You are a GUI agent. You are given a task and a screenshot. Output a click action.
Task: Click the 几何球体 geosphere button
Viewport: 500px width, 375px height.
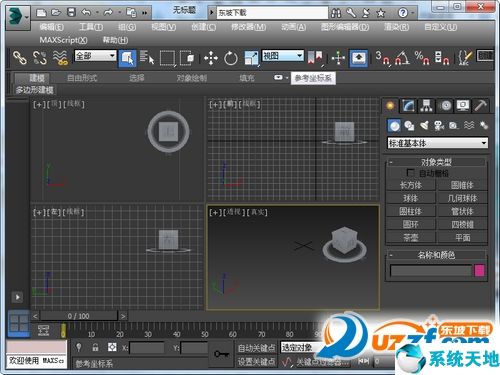point(463,198)
